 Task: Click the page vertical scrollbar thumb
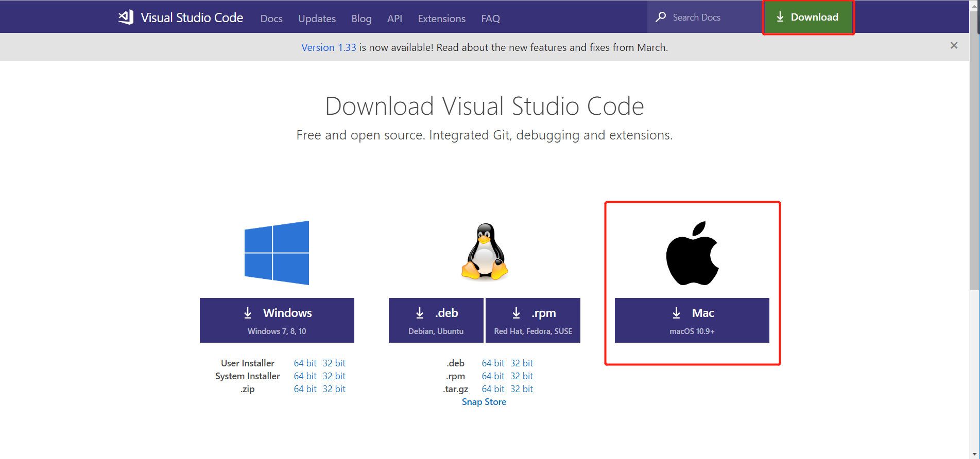pyautogui.click(x=974, y=150)
